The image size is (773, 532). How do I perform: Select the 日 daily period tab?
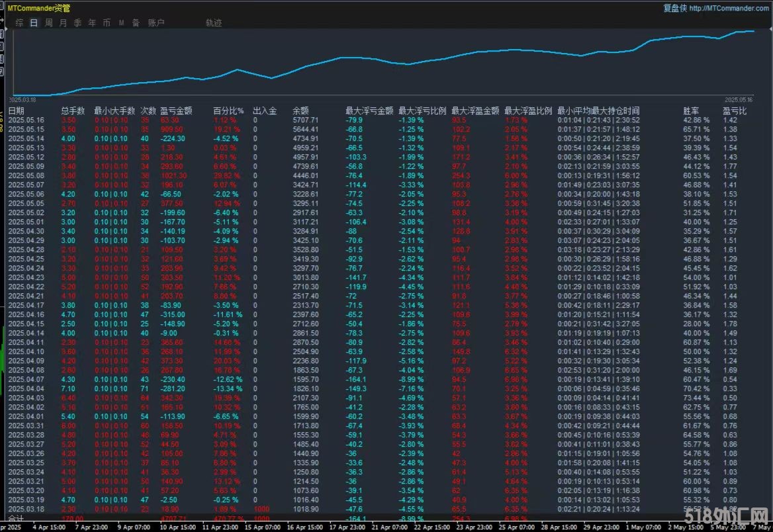(x=34, y=22)
